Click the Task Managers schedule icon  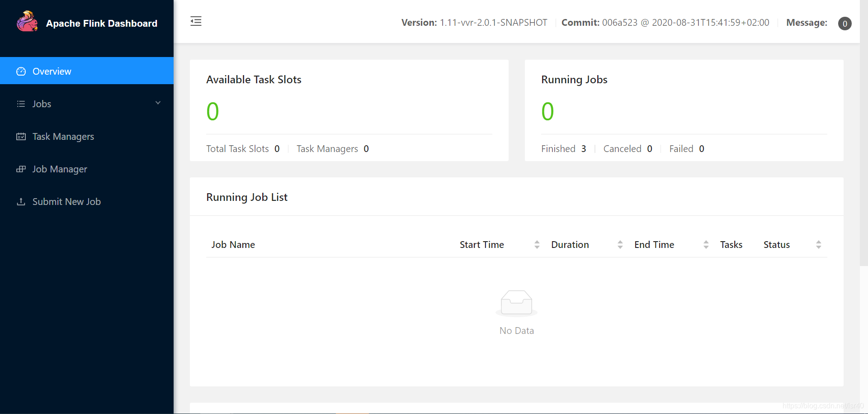(x=21, y=137)
